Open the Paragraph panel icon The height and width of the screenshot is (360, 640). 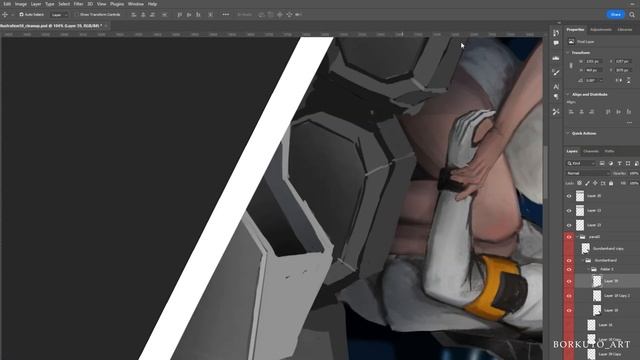click(556, 97)
